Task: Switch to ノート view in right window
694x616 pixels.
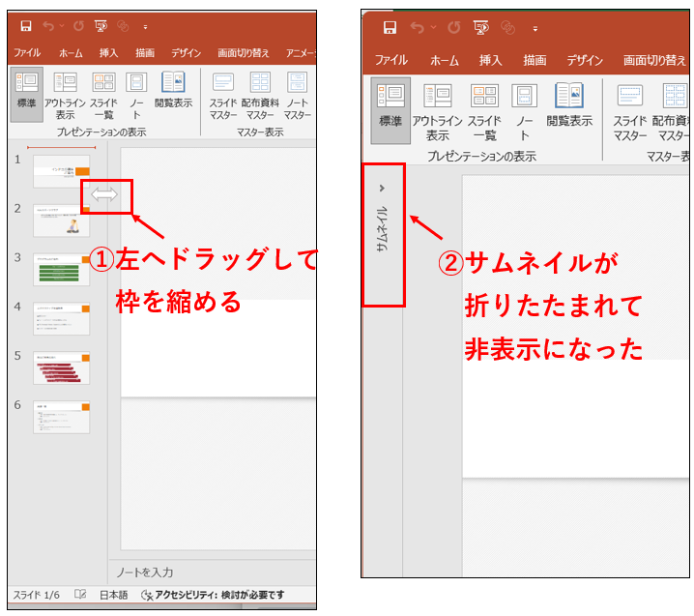Action: [x=525, y=112]
